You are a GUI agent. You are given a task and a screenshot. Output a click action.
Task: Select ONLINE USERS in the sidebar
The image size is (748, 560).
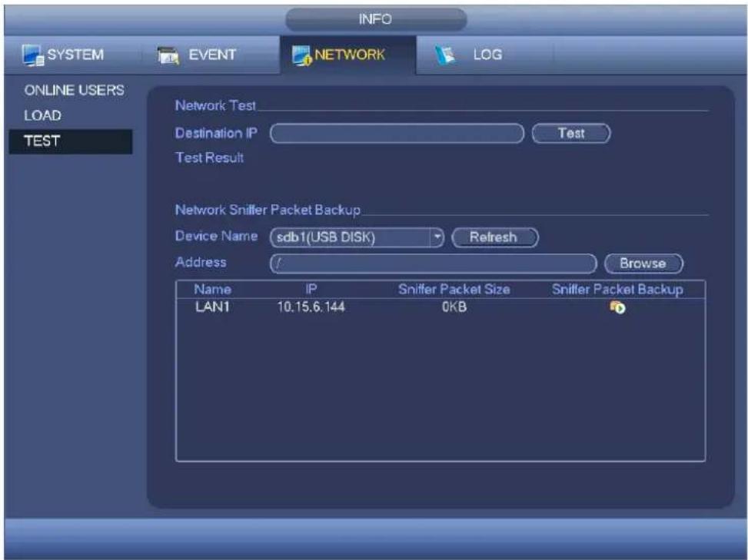point(74,90)
